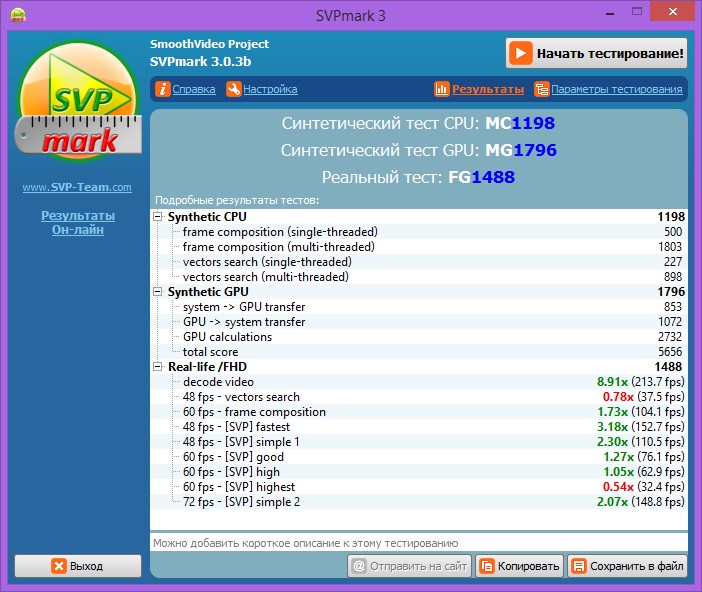The width and height of the screenshot is (702, 592).
Task: Click the 5656 total score value
Action: coord(670,352)
